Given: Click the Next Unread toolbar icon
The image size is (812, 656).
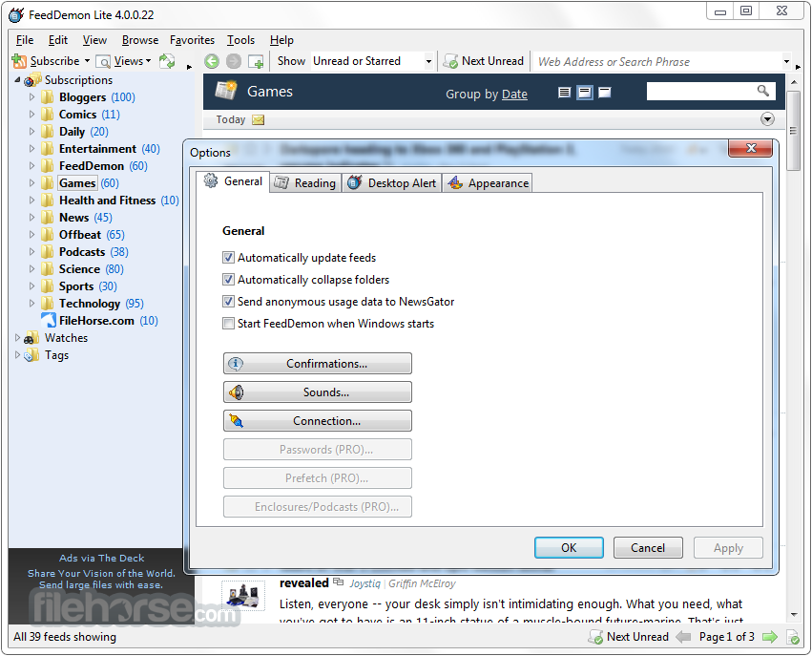Looking at the screenshot, I should 450,61.
